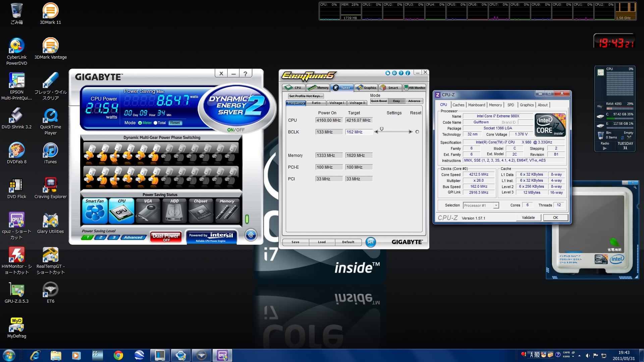Toggle the Dual Power OFF button
This screenshot has height=362, width=644.
coord(166,237)
